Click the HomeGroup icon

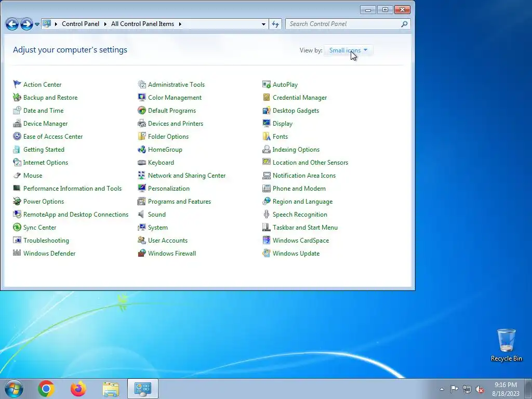(x=142, y=149)
